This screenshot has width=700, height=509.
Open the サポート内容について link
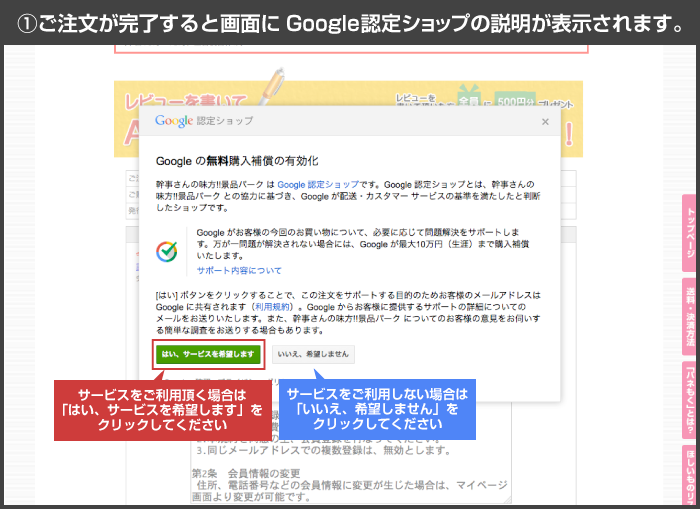pos(239,270)
